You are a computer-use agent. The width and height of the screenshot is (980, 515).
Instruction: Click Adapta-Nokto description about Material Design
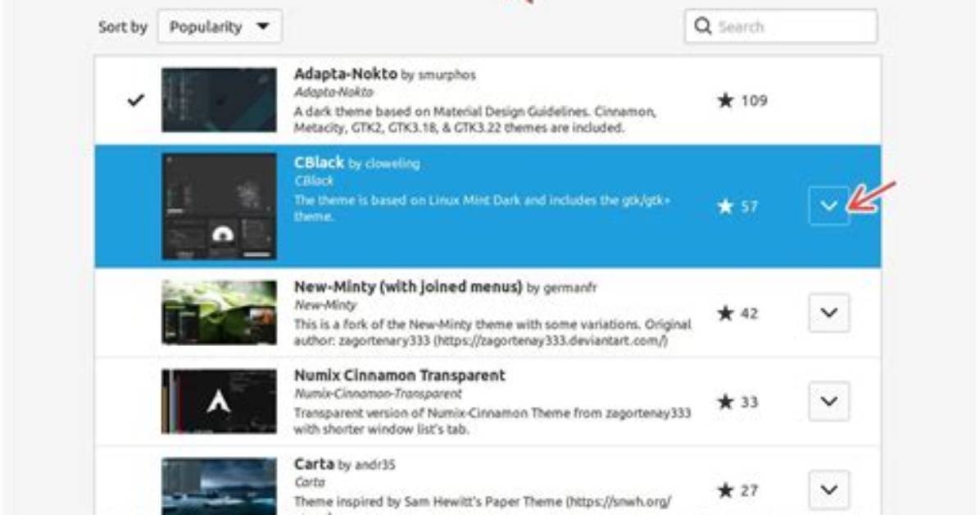click(x=475, y=120)
